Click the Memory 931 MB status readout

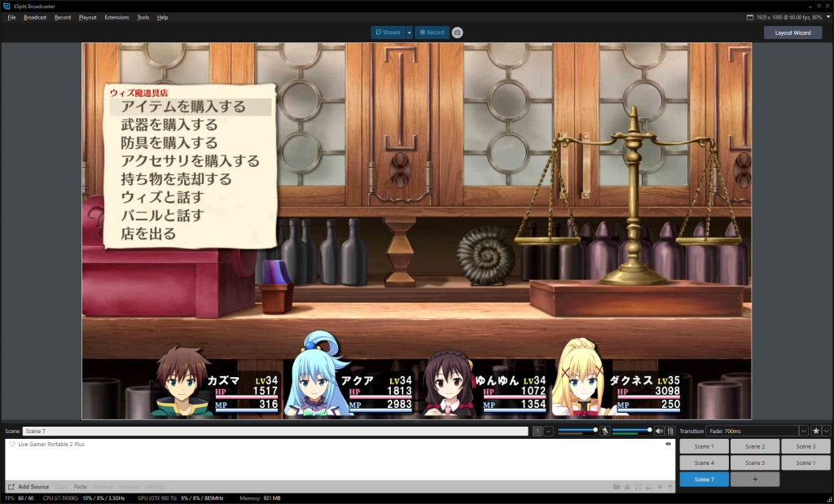pos(260,498)
